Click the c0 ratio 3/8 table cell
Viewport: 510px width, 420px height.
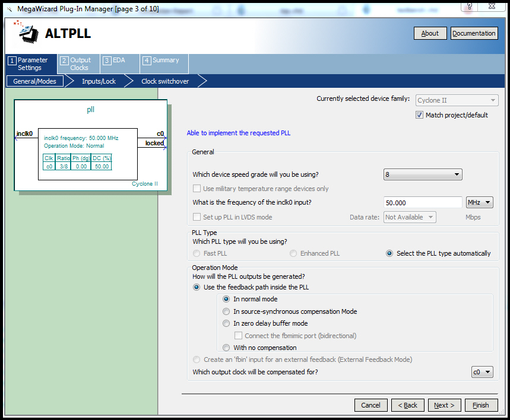pyautogui.click(x=64, y=167)
